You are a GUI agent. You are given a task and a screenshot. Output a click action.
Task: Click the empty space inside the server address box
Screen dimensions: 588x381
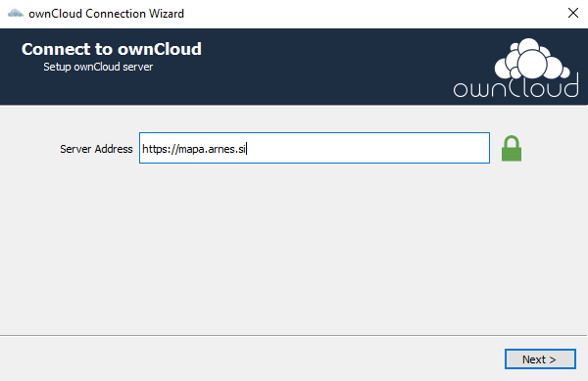click(367, 148)
